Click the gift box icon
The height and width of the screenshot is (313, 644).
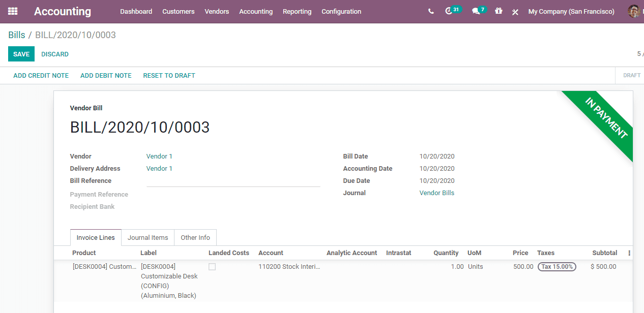[x=498, y=11]
